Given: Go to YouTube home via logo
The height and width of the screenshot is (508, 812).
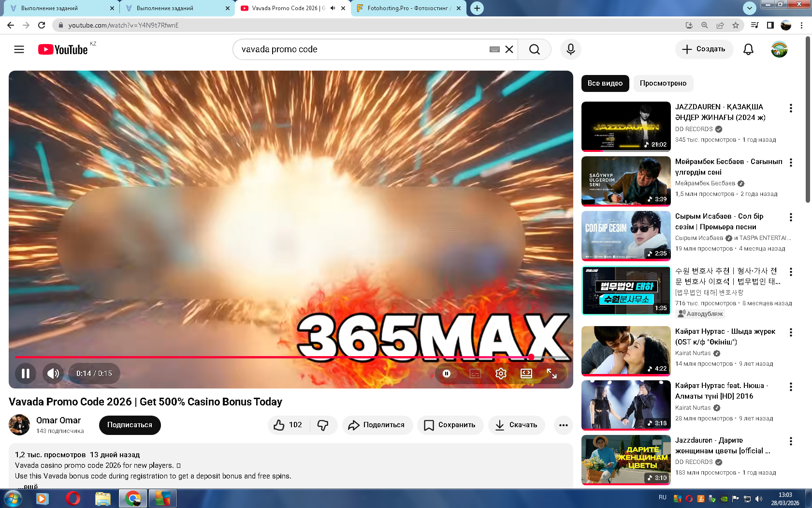Looking at the screenshot, I should tap(63, 49).
